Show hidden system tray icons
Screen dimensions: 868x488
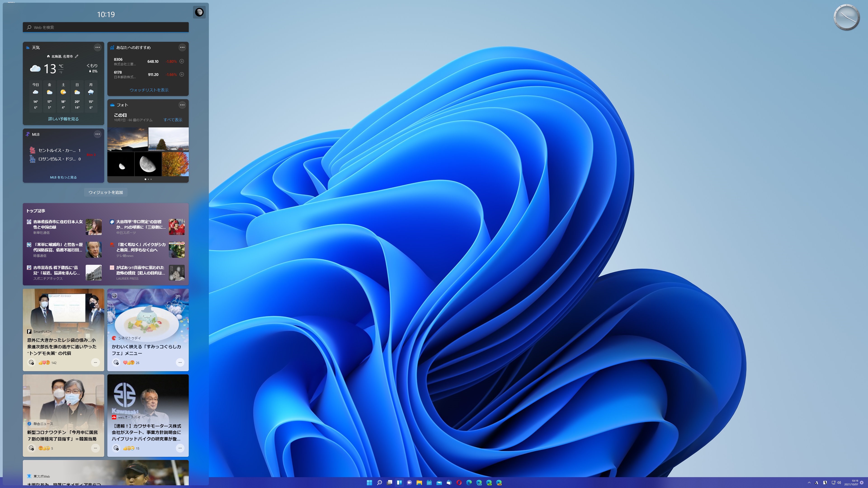point(809,483)
